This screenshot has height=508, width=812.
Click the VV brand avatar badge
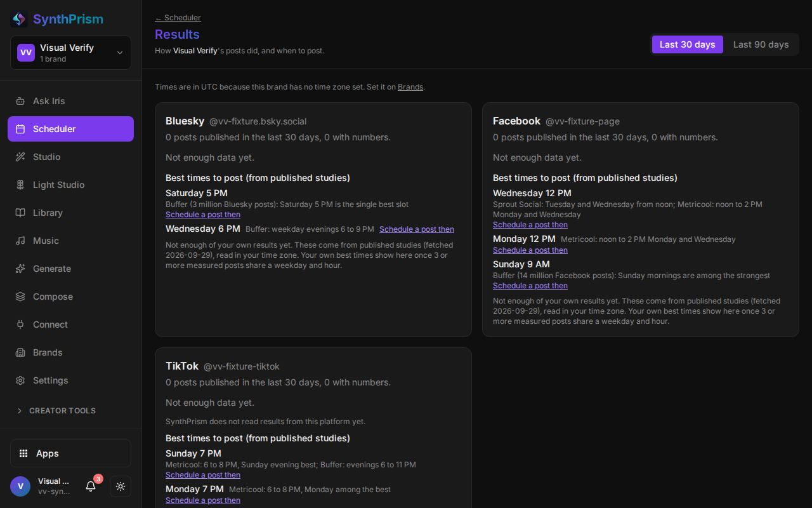[26, 53]
